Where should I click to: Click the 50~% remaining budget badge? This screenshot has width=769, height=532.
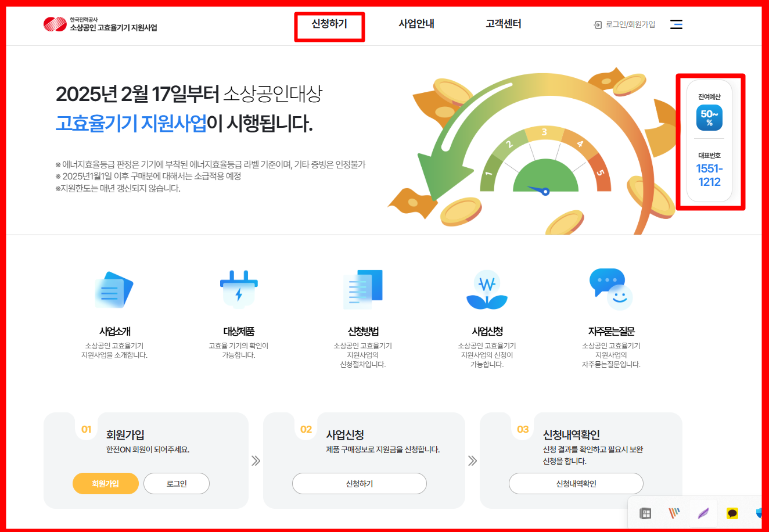(x=709, y=117)
